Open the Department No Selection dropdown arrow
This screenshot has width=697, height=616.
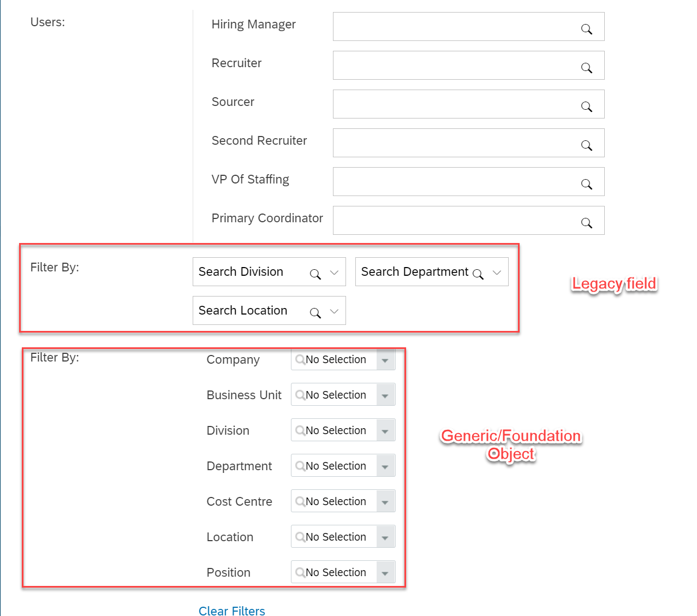click(x=385, y=466)
